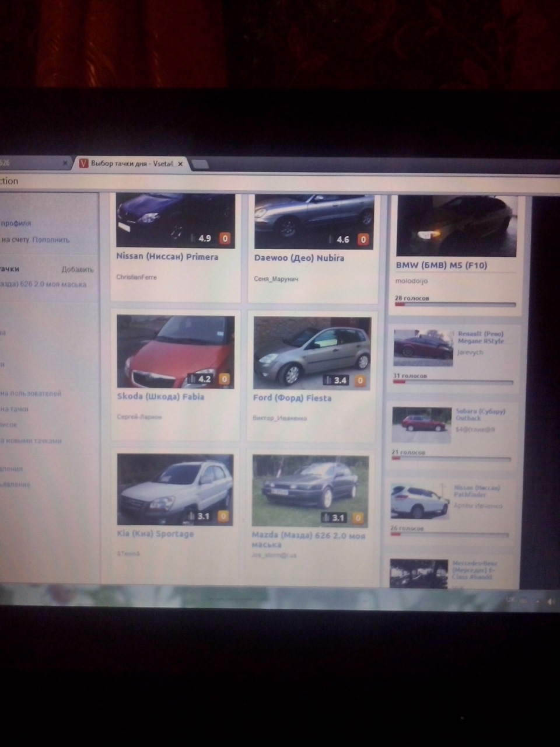Click the Nissan Primera car photo
The width and height of the screenshot is (560, 747).
pos(176,221)
